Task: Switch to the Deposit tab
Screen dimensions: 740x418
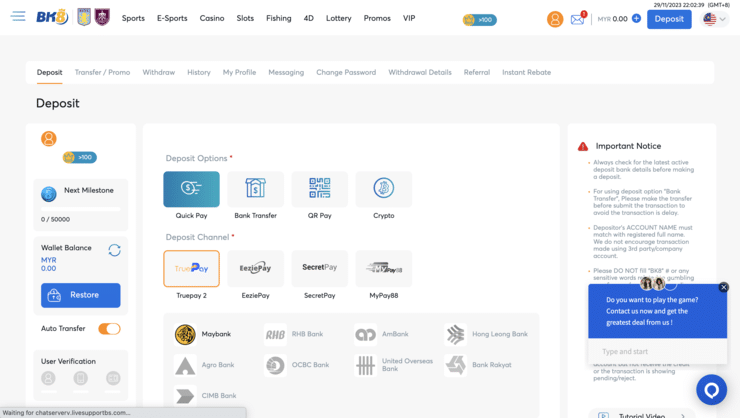Action: pos(50,73)
